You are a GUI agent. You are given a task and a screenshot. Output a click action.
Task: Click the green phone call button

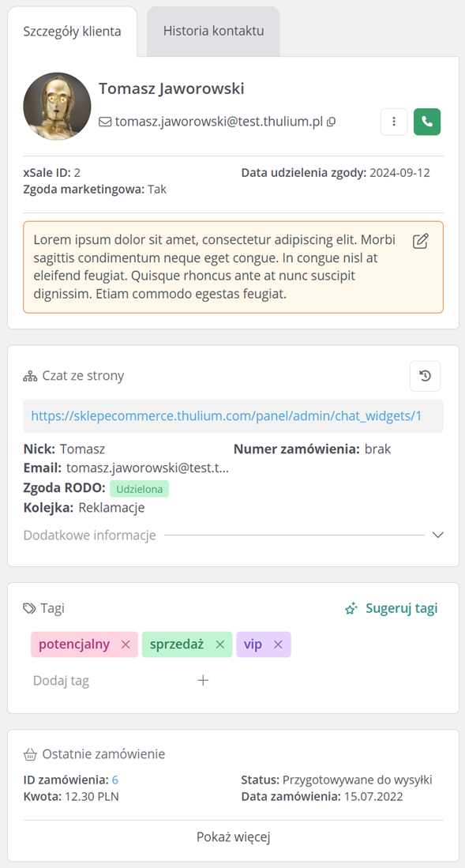(427, 122)
